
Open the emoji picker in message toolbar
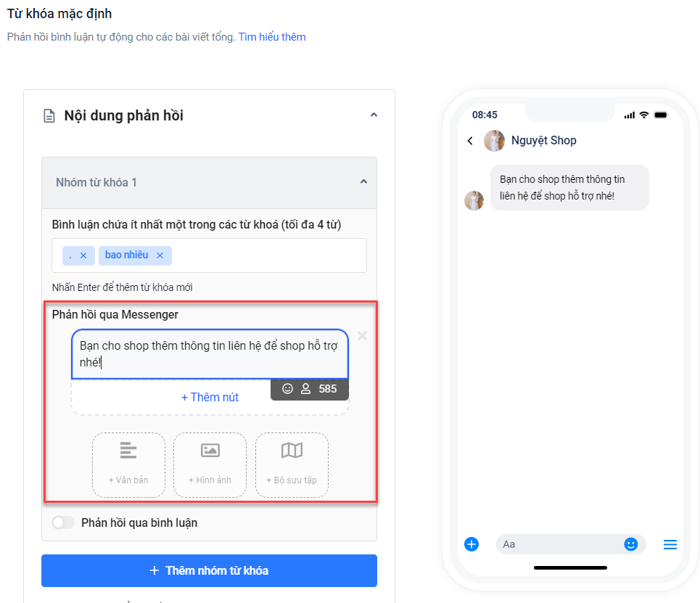287,389
